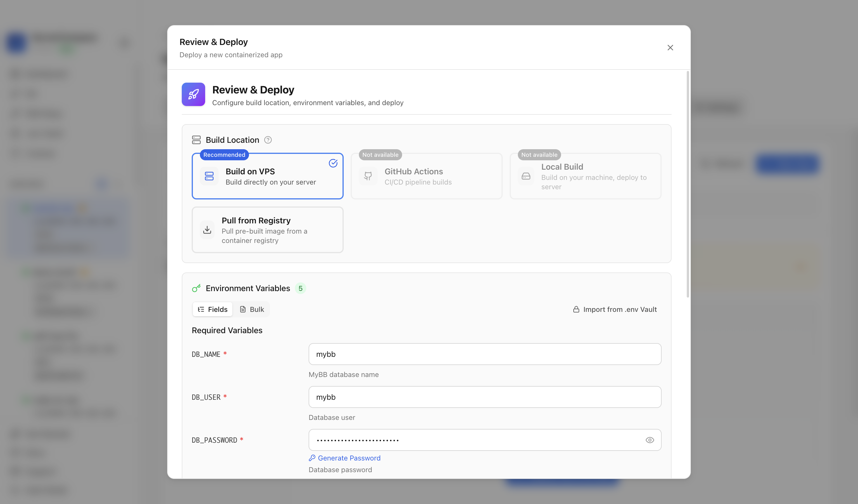Viewport: 858px width, 504px height.
Task: Open the Build Location help tooltip
Action: pos(268,140)
